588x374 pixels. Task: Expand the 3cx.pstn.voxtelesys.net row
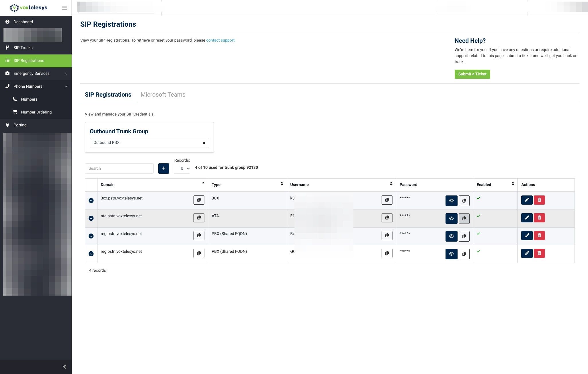point(91,201)
